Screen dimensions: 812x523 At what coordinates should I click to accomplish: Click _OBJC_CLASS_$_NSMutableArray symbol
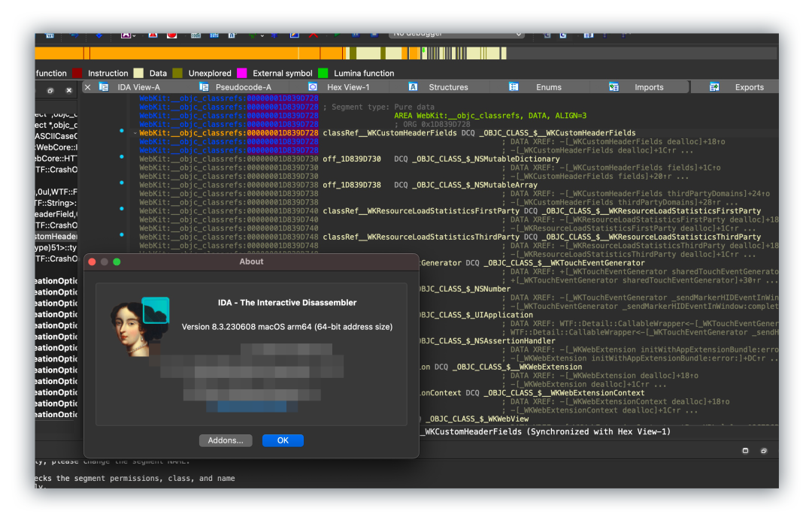coord(475,185)
